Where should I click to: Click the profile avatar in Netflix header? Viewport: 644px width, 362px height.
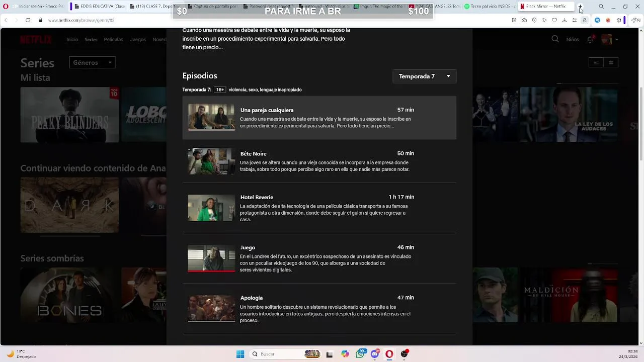(x=606, y=39)
